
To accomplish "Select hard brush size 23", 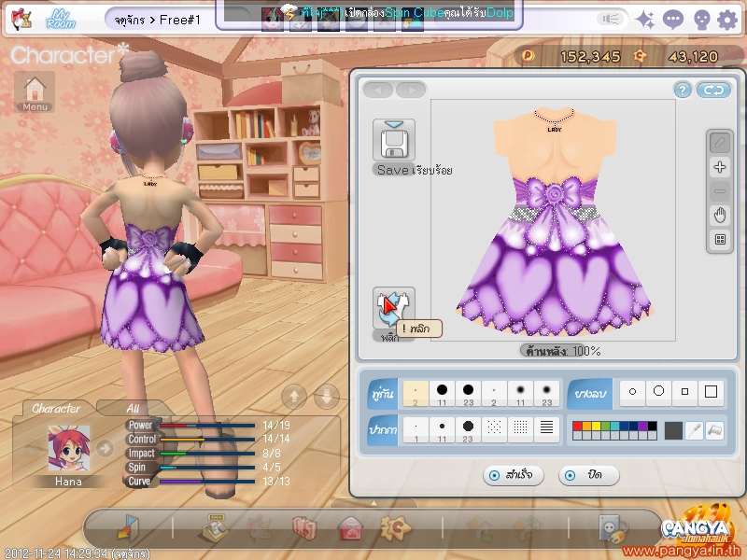I will click(x=469, y=393).
